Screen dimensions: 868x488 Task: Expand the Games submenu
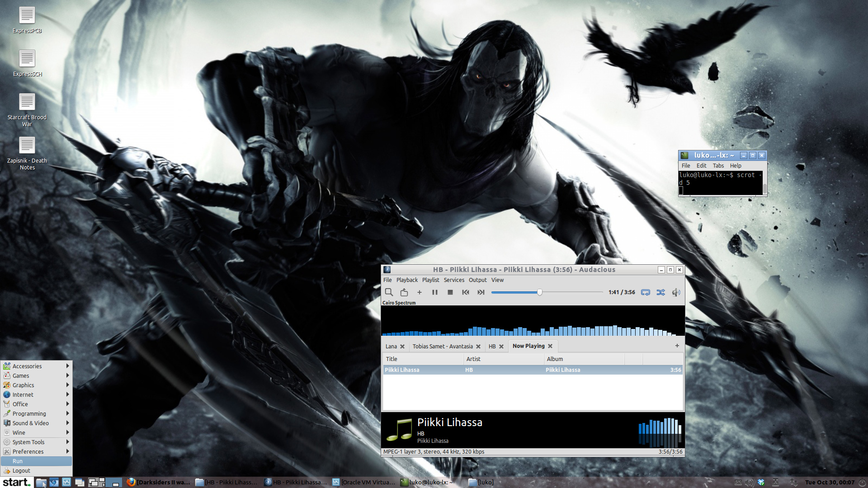36,376
